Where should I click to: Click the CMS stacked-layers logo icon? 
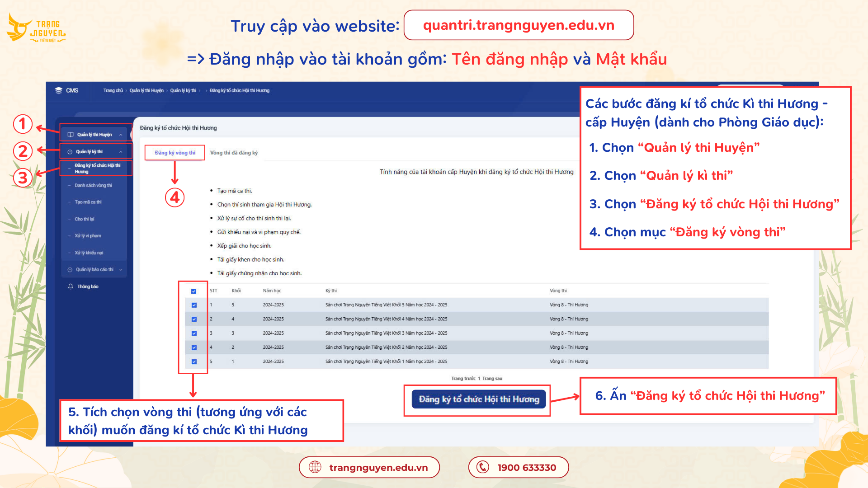coord(59,90)
